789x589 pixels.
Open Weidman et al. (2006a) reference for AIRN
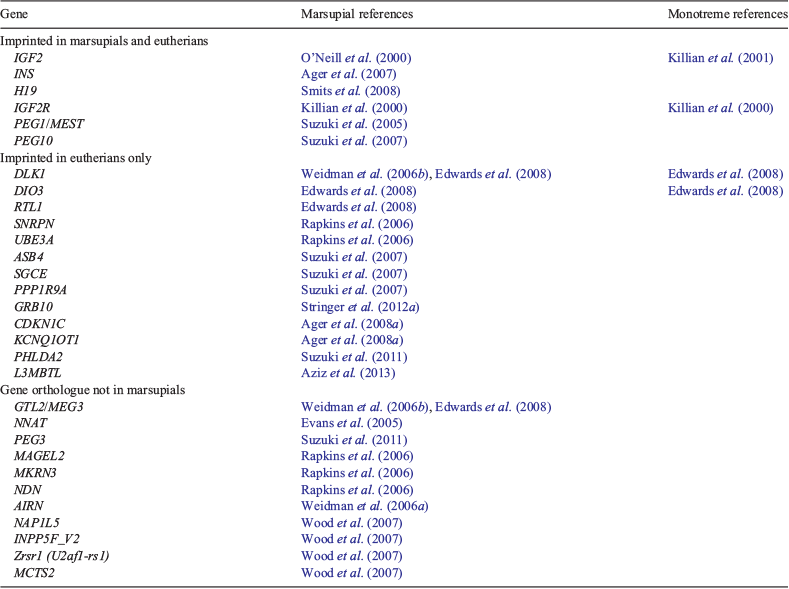pos(364,506)
